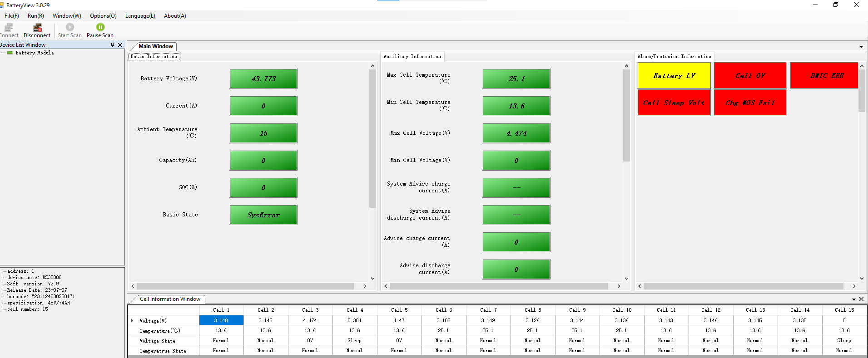Select the Cell 1 voltage value cell

coord(221,320)
